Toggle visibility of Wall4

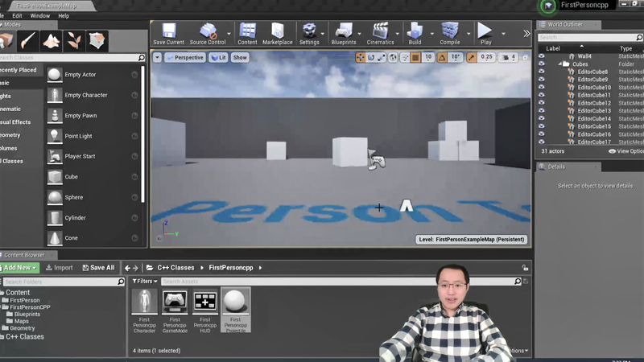[x=541, y=56]
